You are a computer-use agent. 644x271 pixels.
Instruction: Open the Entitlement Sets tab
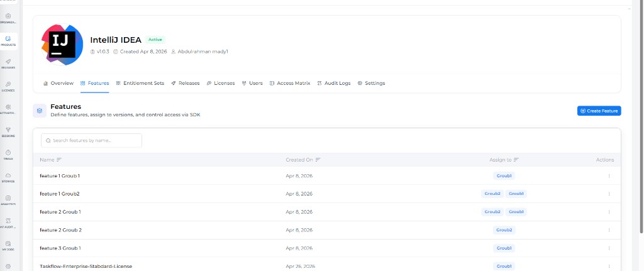[x=140, y=83]
